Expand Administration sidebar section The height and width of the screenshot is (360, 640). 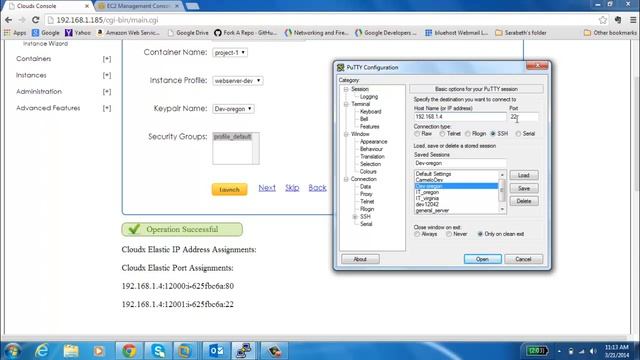(107, 92)
